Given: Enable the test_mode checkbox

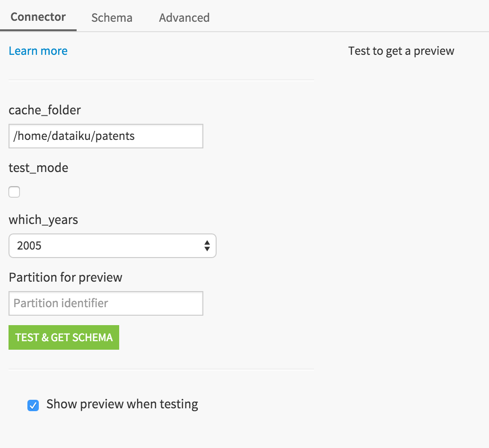Looking at the screenshot, I should coord(14,191).
